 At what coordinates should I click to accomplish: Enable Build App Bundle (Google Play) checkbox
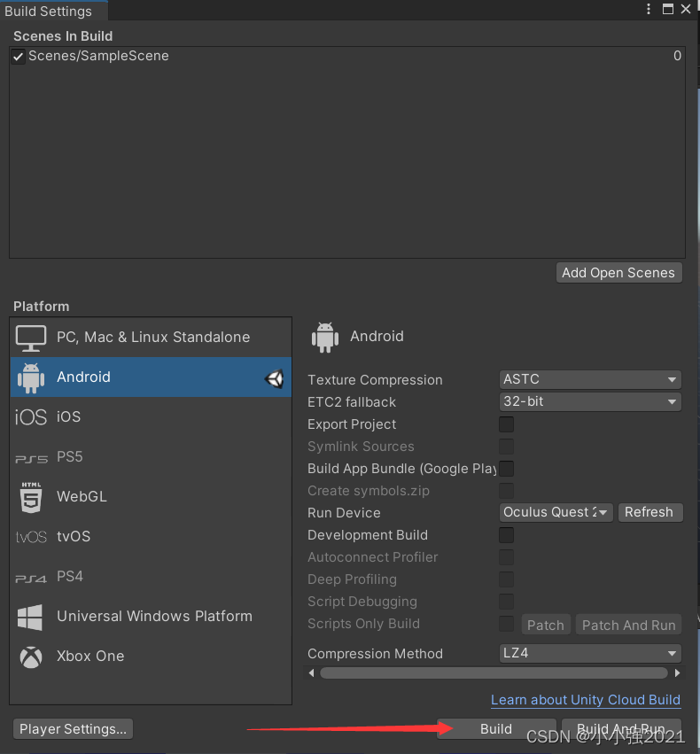pyautogui.click(x=506, y=469)
